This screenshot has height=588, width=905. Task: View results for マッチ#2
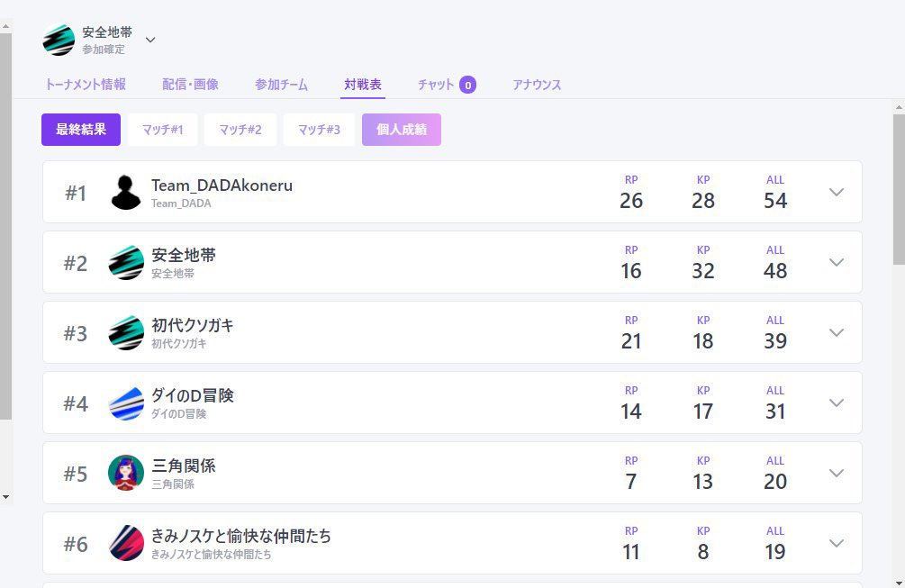coord(240,130)
